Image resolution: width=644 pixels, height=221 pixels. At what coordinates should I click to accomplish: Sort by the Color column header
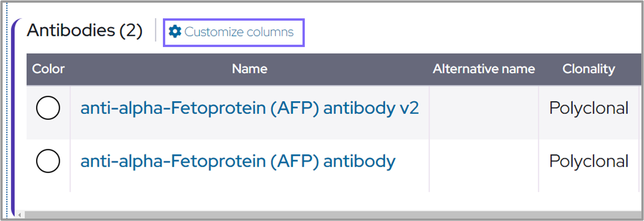(x=48, y=69)
